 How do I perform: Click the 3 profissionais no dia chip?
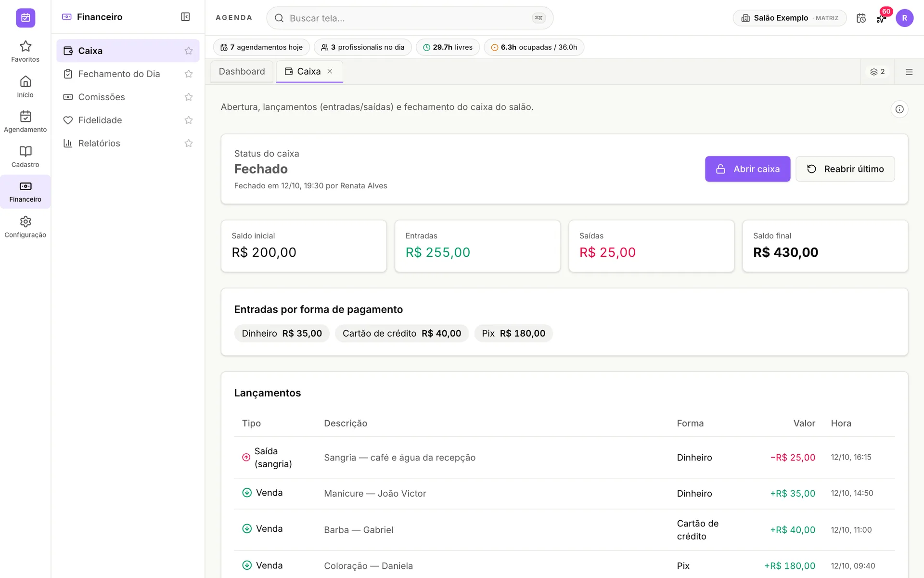coord(362,47)
